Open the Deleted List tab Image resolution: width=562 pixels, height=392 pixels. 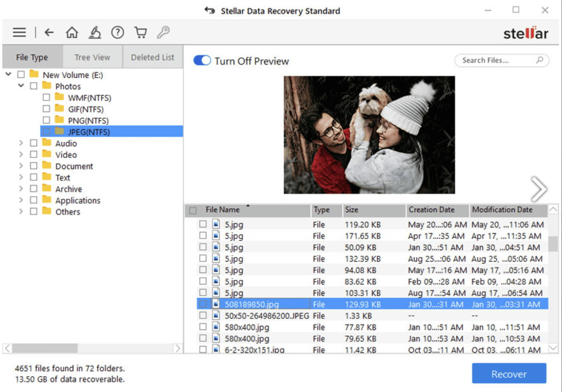(x=152, y=57)
